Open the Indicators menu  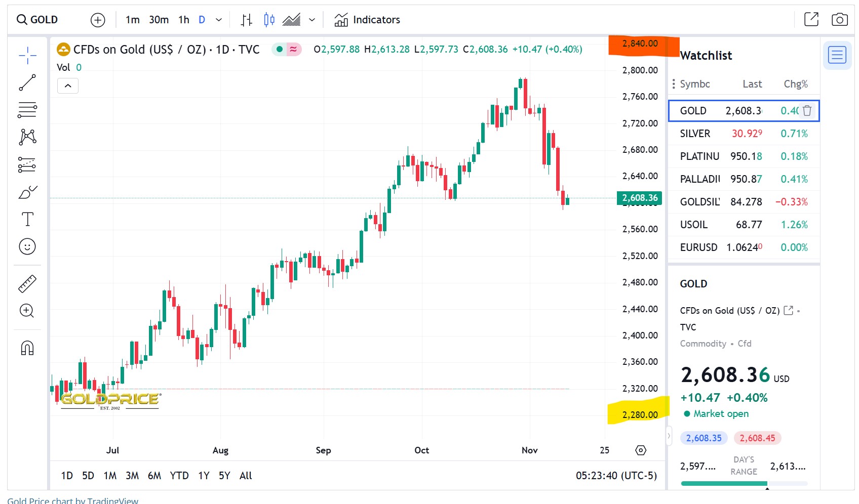367,20
